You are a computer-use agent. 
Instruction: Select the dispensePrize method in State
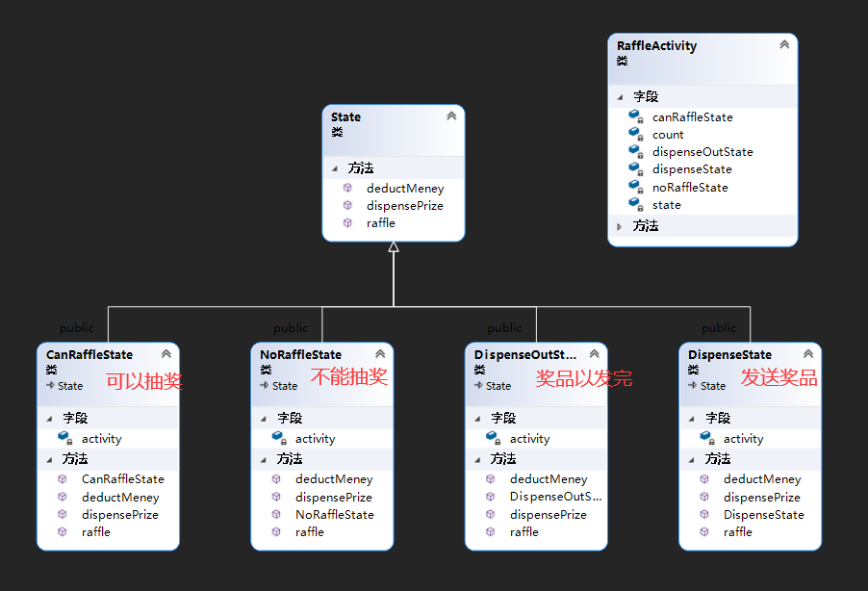(404, 205)
